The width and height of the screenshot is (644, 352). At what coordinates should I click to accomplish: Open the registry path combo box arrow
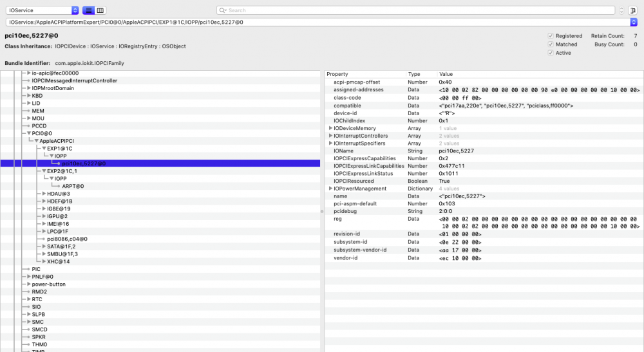(634, 22)
